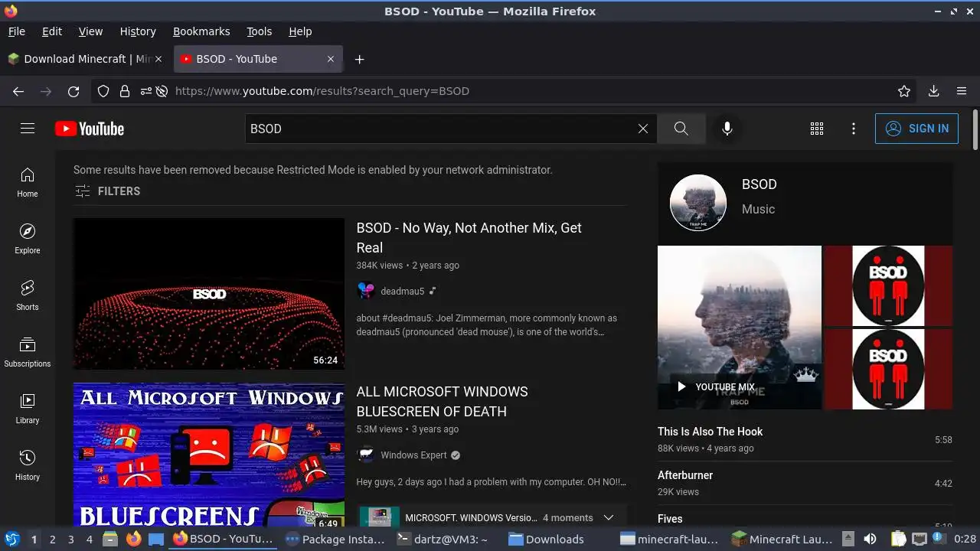Go back with the Firefox back arrow
The image size is (980, 551).
18,91
